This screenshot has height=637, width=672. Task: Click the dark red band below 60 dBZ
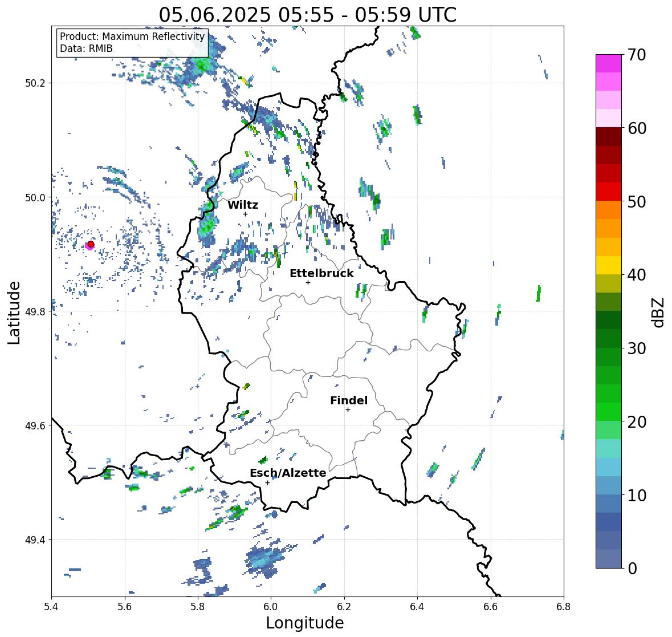[x=609, y=137]
